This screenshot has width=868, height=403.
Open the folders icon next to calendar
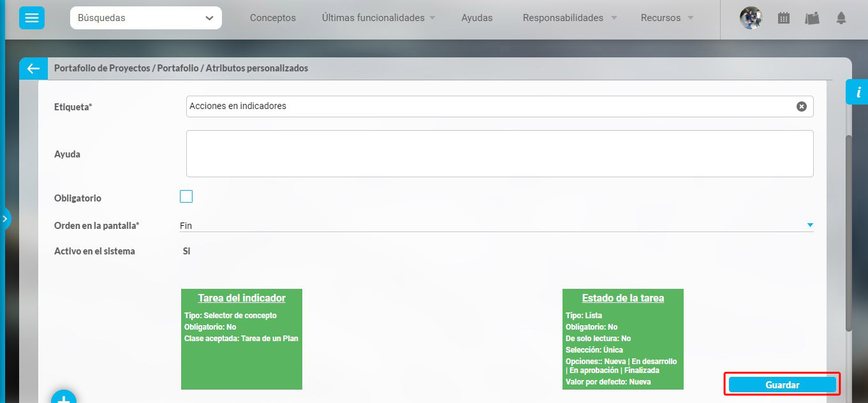(x=812, y=18)
